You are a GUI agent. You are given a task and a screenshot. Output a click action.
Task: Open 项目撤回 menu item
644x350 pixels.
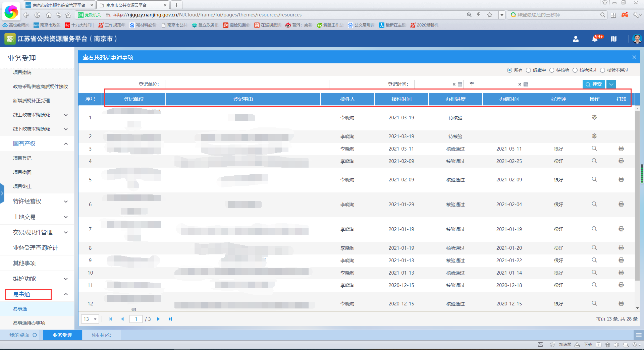pos(22,172)
